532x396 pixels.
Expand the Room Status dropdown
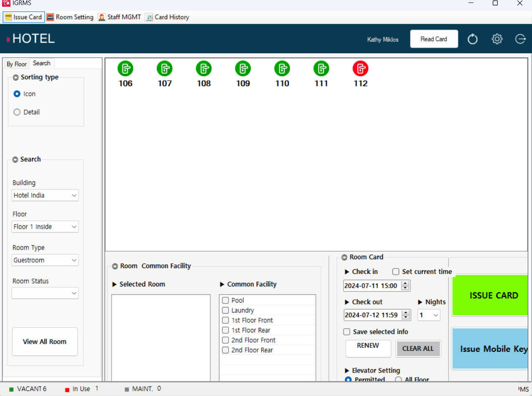click(45, 294)
